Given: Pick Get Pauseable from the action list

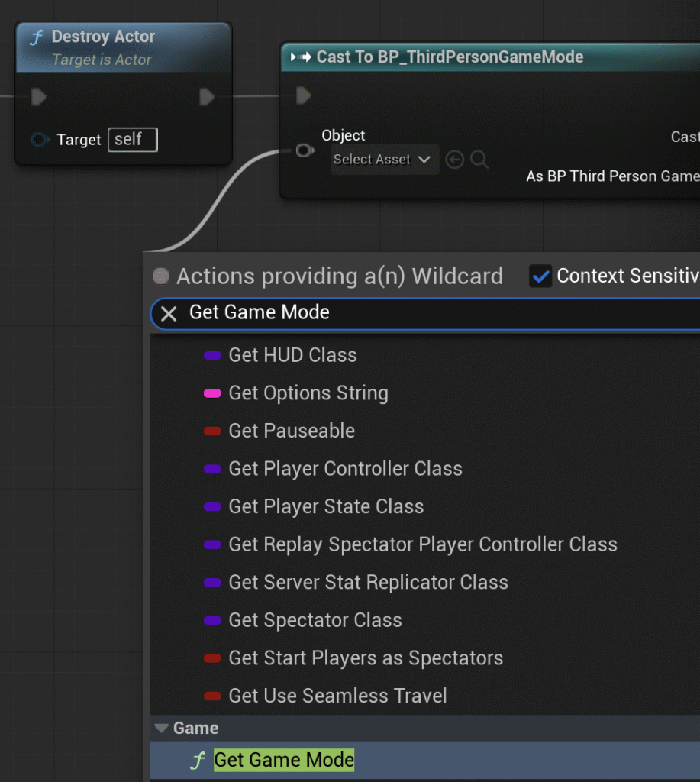Looking at the screenshot, I should pyautogui.click(x=292, y=431).
